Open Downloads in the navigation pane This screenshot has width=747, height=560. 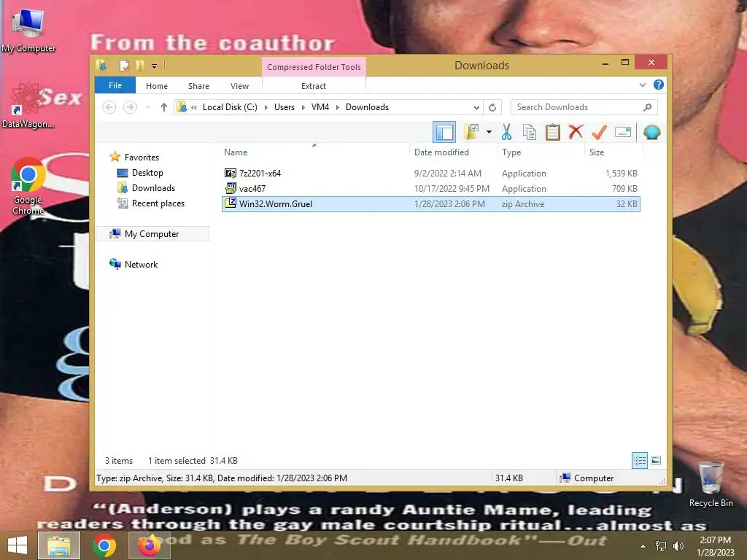[x=153, y=188]
